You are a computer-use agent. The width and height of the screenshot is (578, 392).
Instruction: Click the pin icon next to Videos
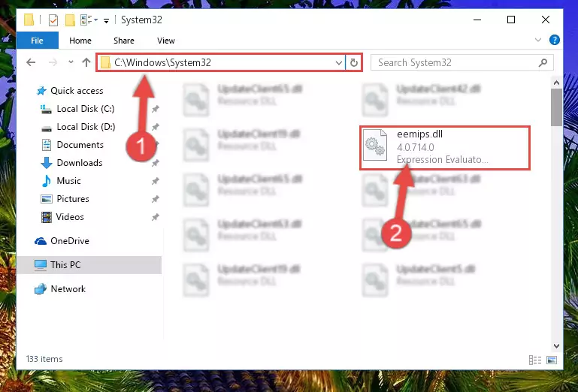click(155, 217)
